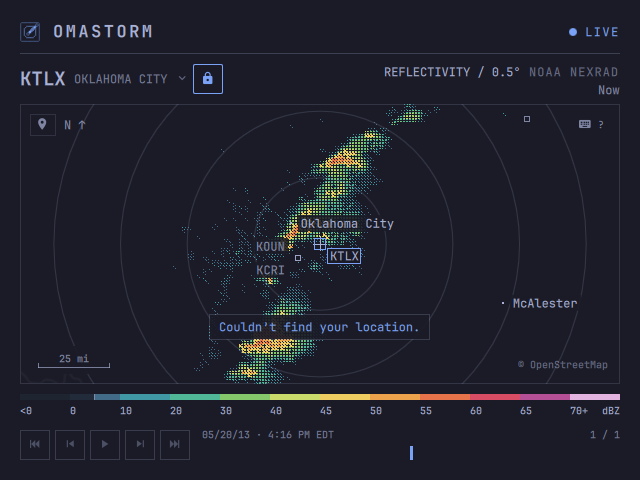The height and width of the screenshot is (480, 640).
Task: Step forward one frame
Action: point(140,444)
